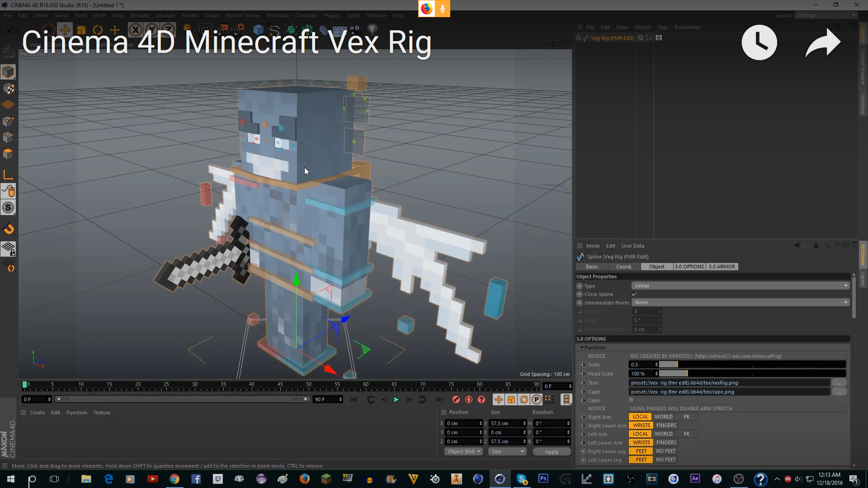Click the end frame 90 F field
This screenshot has width=868, height=488.
tap(327, 399)
